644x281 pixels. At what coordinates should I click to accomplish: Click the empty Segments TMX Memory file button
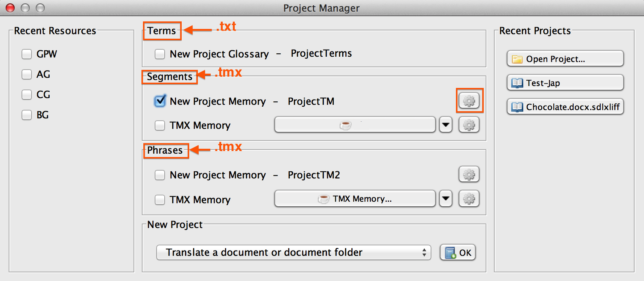tap(355, 125)
